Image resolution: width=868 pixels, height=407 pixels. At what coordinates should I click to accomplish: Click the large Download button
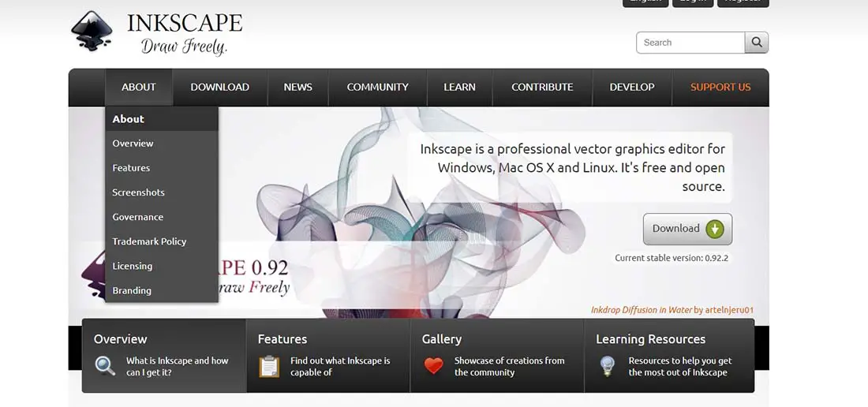[x=687, y=229]
